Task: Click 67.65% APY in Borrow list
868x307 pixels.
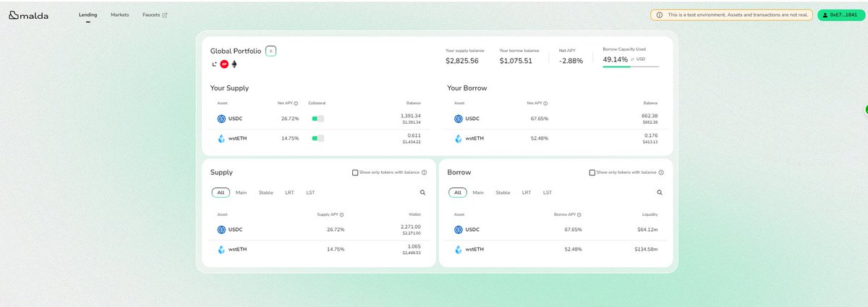Action: pos(573,230)
